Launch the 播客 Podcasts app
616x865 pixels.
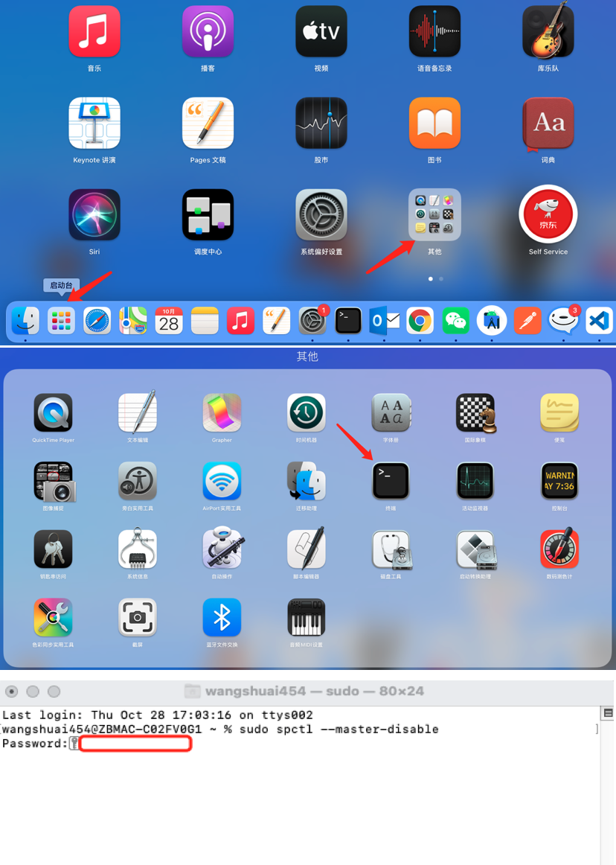pyautogui.click(x=208, y=31)
